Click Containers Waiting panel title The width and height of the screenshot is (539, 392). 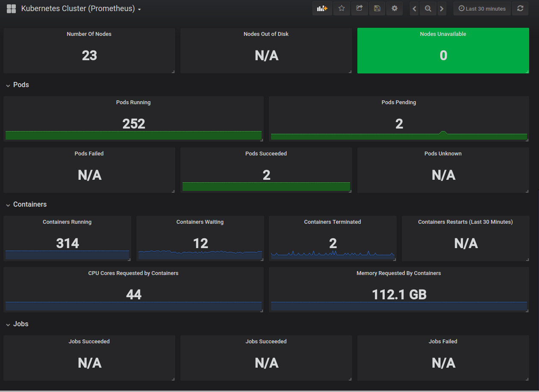click(x=200, y=222)
